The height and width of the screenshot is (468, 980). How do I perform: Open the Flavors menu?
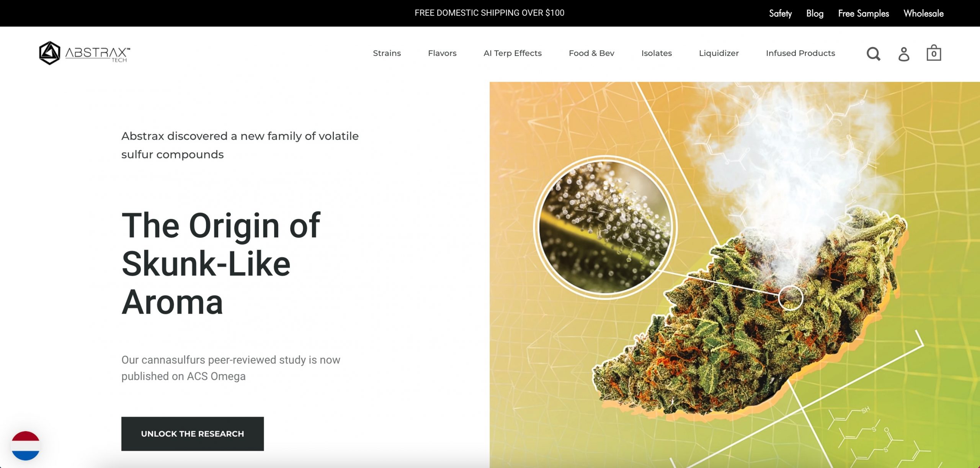coord(442,53)
